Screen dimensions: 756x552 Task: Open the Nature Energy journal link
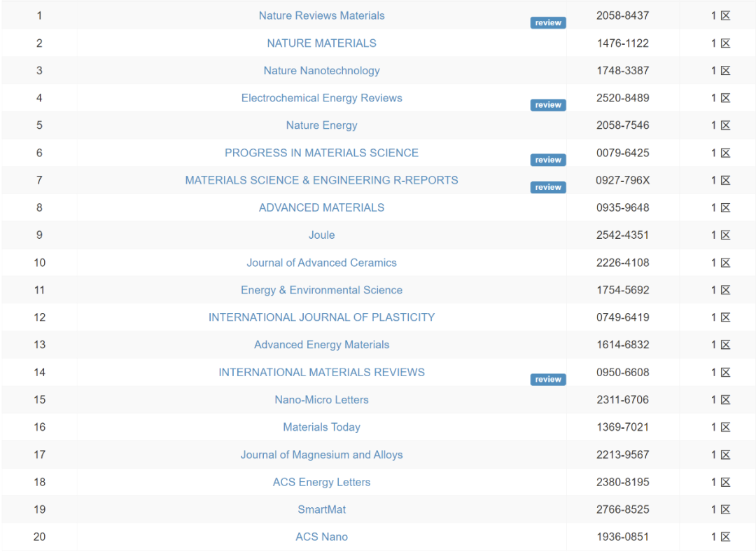[x=321, y=125]
